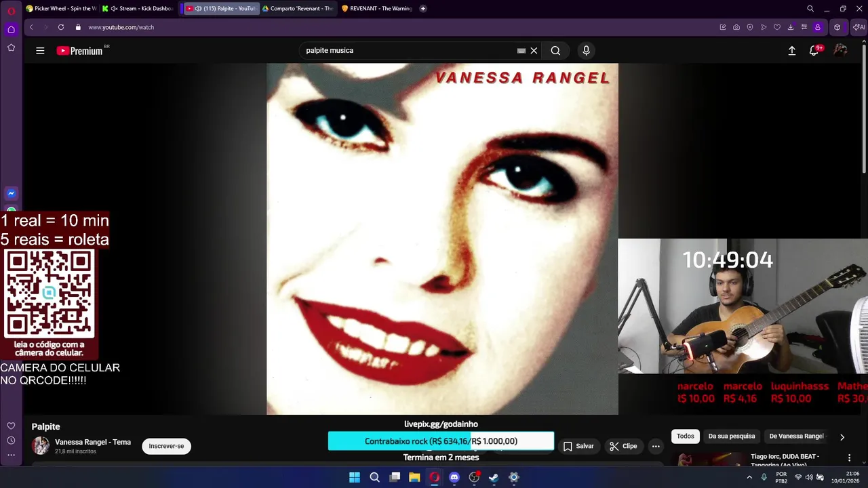Open the Opera extensions cube icon
868x488 pixels.
tap(837, 27)
